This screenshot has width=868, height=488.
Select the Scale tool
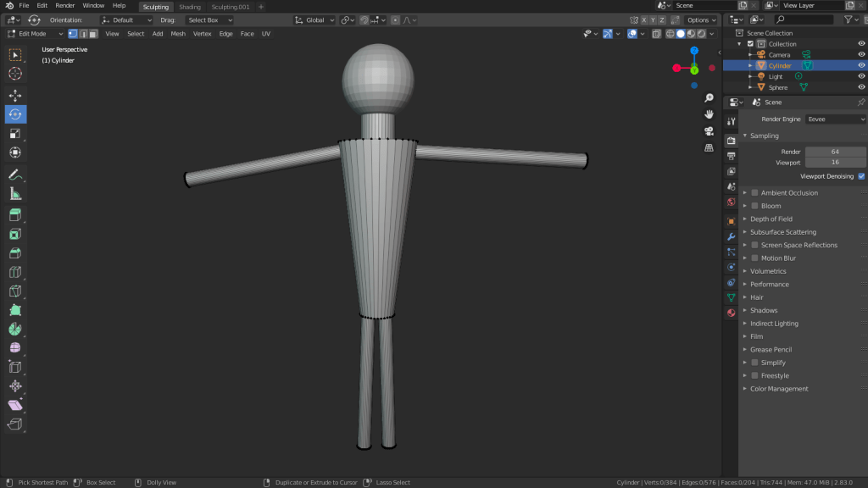pos(15,134)
